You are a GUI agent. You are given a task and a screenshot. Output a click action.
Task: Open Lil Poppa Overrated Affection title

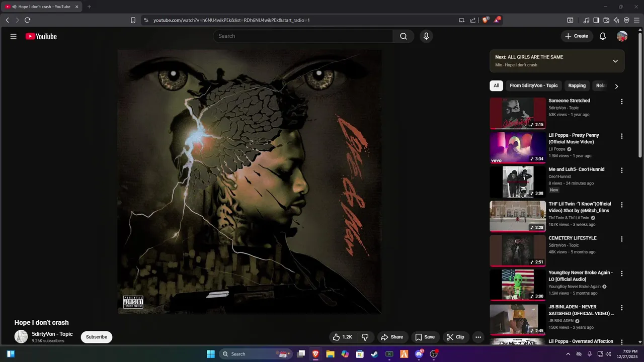click(x=581, y=341)
